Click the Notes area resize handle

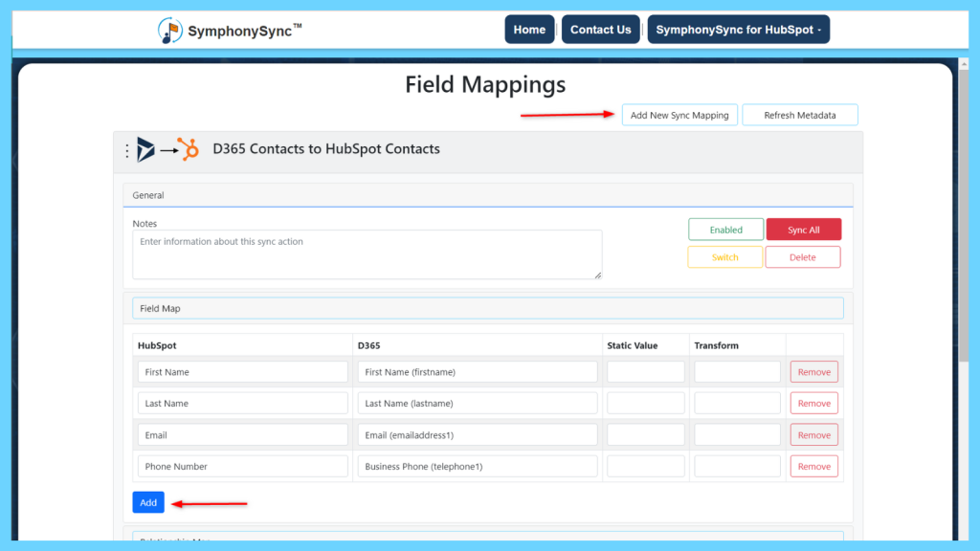[598, 275]
